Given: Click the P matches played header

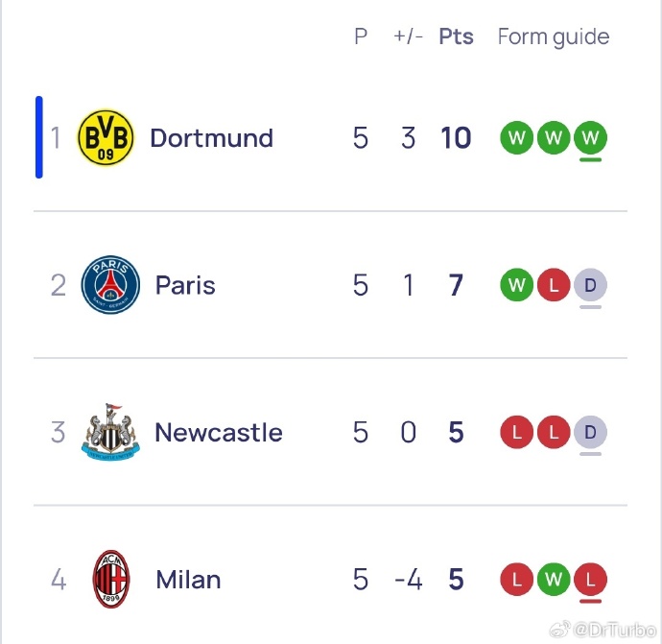Looking at the screenshot, I should (x=361, y=36).
